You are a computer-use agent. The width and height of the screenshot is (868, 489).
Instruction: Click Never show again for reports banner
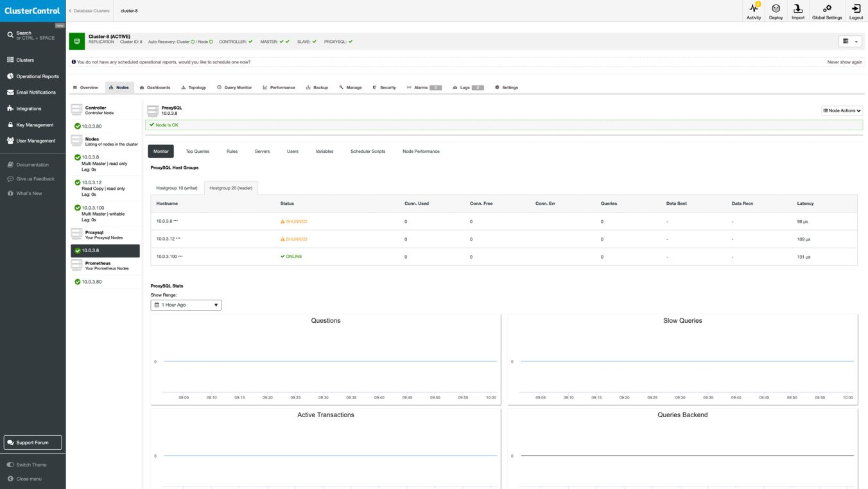843,62
